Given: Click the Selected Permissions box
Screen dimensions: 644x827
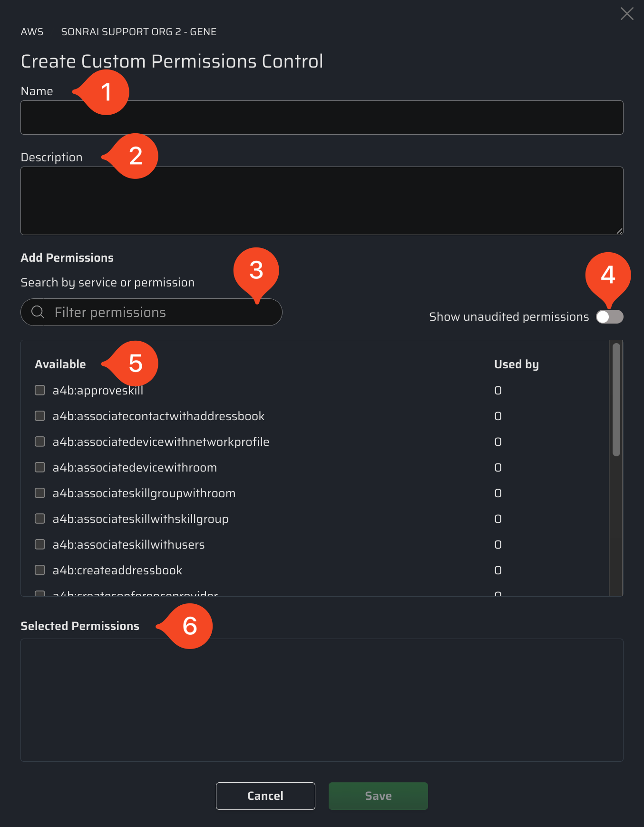Looking at the screenshot, I should pos(322,700).
